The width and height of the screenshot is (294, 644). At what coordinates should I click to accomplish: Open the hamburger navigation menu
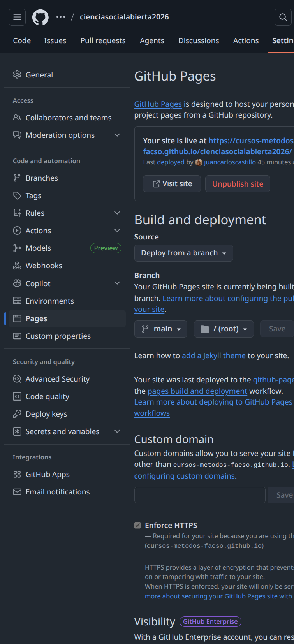point(17,17)
